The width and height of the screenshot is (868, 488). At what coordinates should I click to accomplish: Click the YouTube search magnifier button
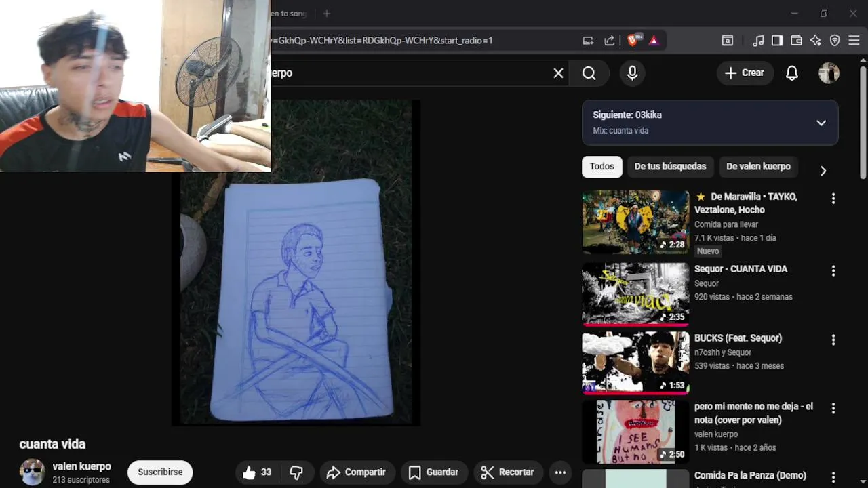589,73
